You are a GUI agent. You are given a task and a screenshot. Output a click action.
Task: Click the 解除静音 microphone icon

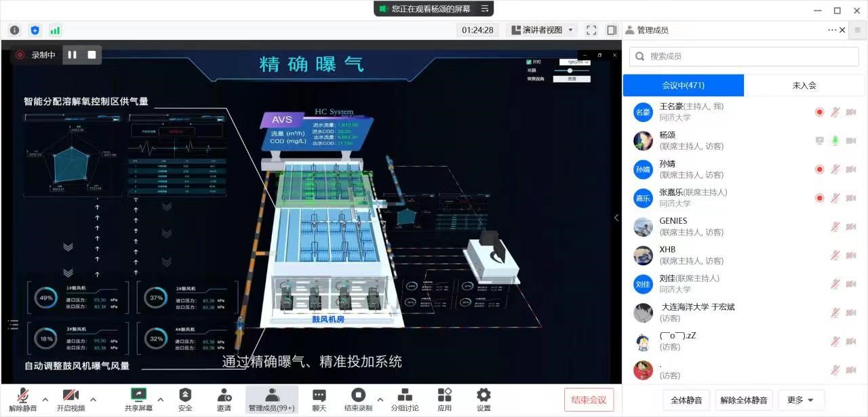pyautogui.click(x=23, y=395)
